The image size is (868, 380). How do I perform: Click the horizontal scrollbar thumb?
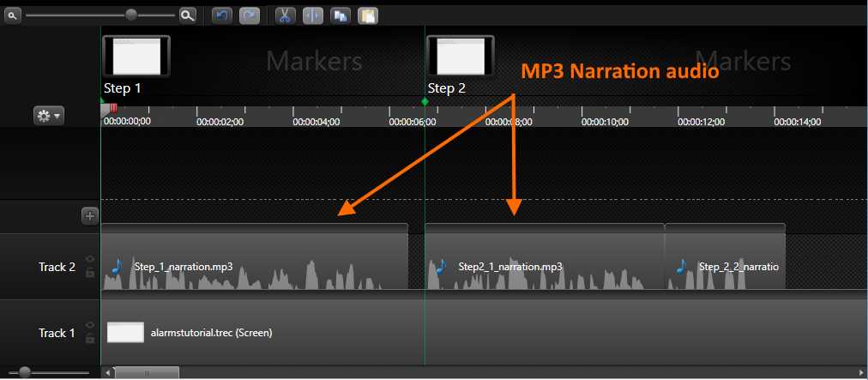pos(147,373)
